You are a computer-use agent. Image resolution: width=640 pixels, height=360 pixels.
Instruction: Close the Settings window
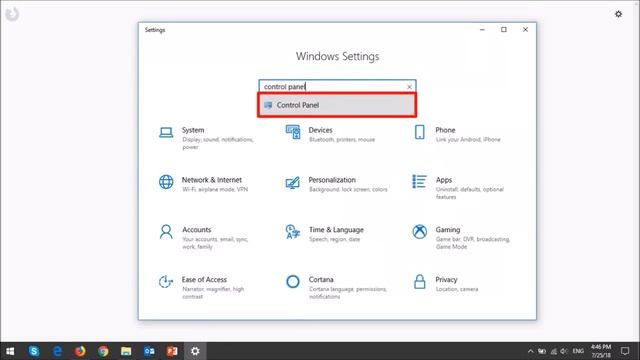[x=525, y=30]
